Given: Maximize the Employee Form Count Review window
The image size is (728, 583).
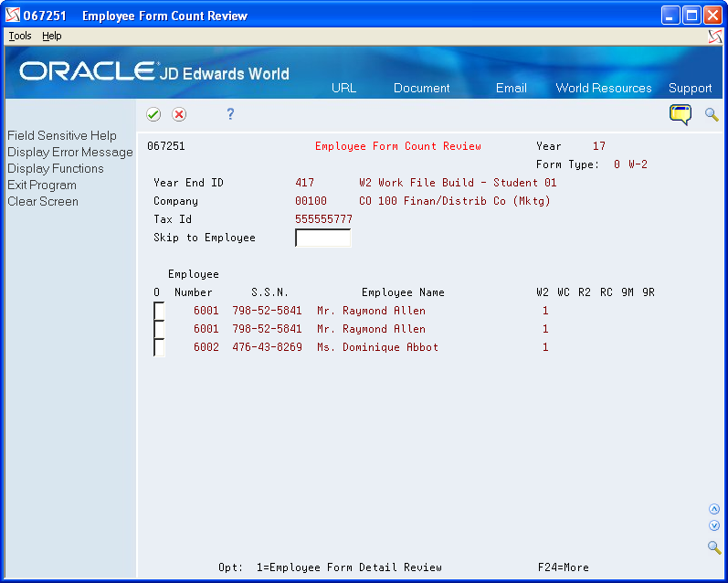Looking at the screenshot, I should [x=691, y=16].
